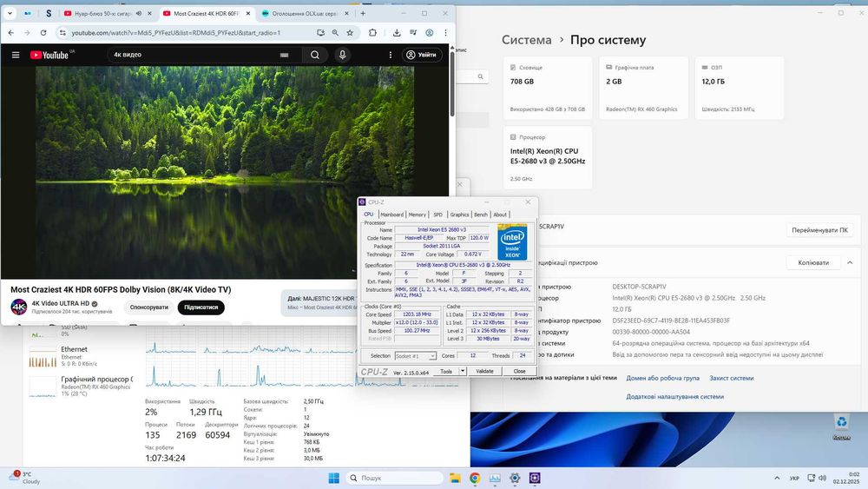Open the Захист системи link

point(731,378)
